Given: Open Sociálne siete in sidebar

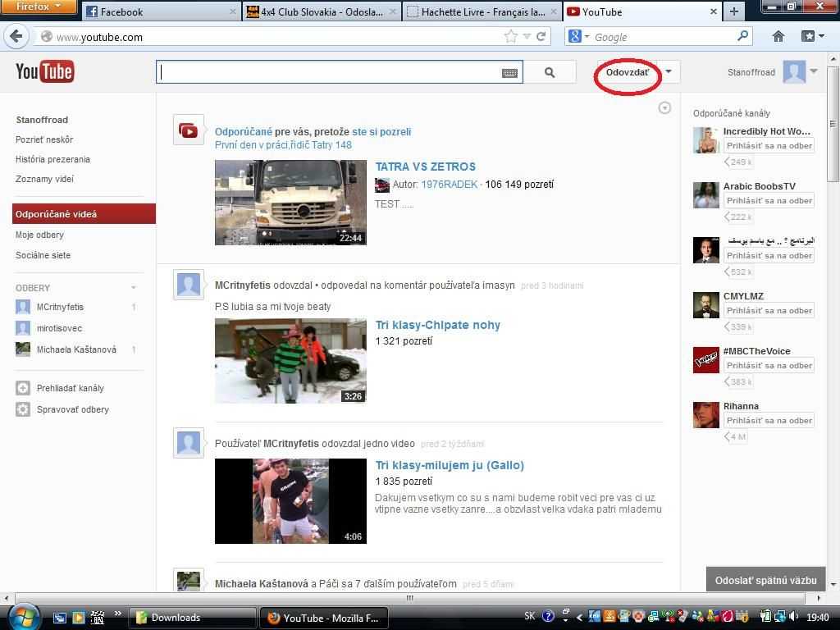Looking at the screenshot, I should pyautogui.click(x=43, y=255).
